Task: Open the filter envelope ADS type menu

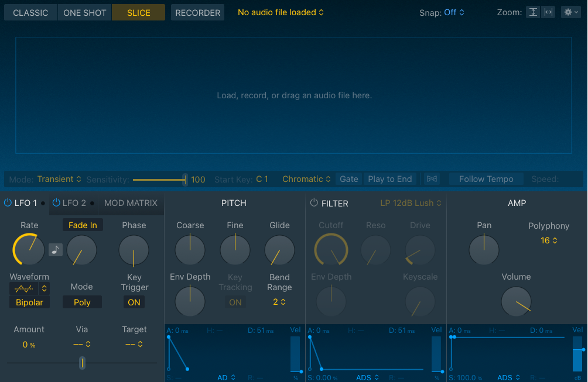Action: [368, 377]
